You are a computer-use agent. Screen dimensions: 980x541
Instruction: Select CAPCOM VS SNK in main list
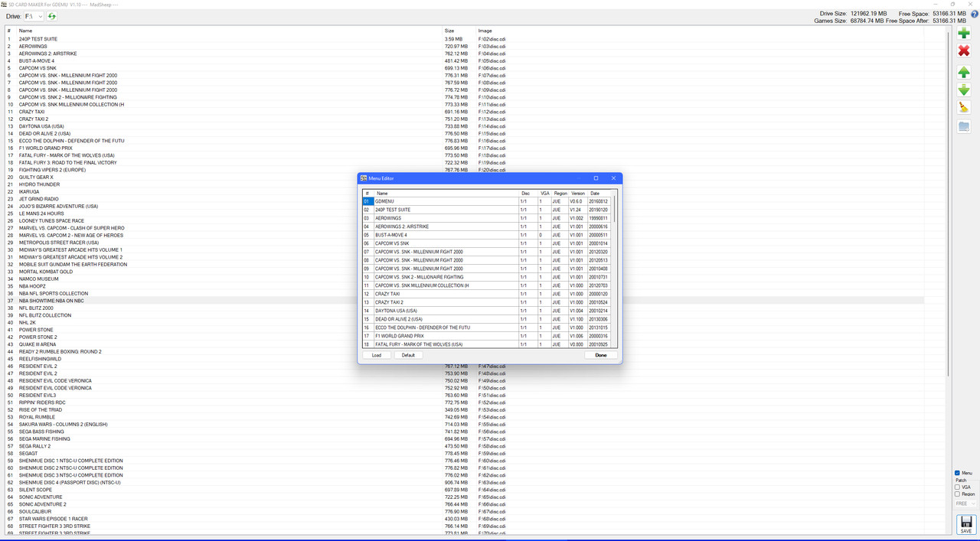38,68
